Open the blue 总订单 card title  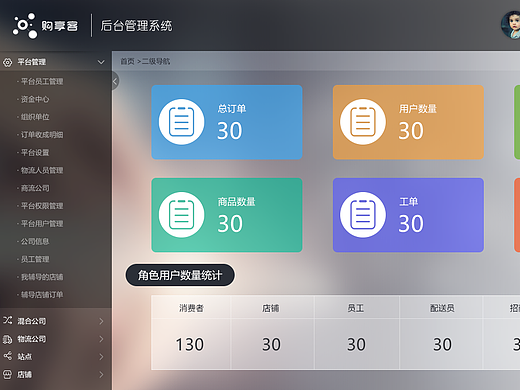[232, 109]
